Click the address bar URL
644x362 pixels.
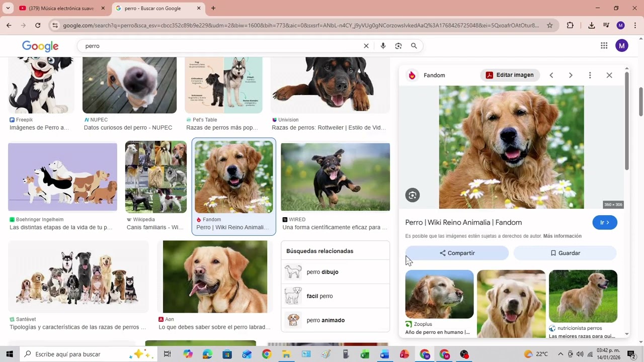300,25
